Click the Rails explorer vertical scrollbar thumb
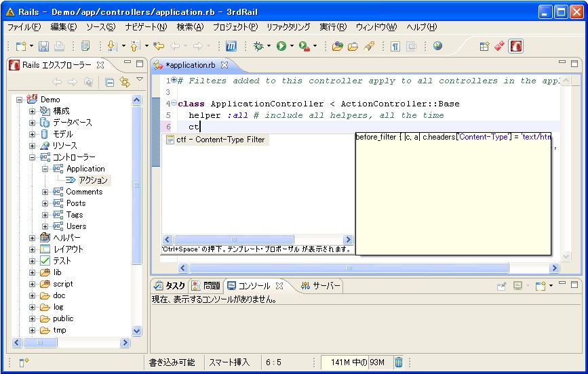The image size is (588, 374). tap(136, 185)
